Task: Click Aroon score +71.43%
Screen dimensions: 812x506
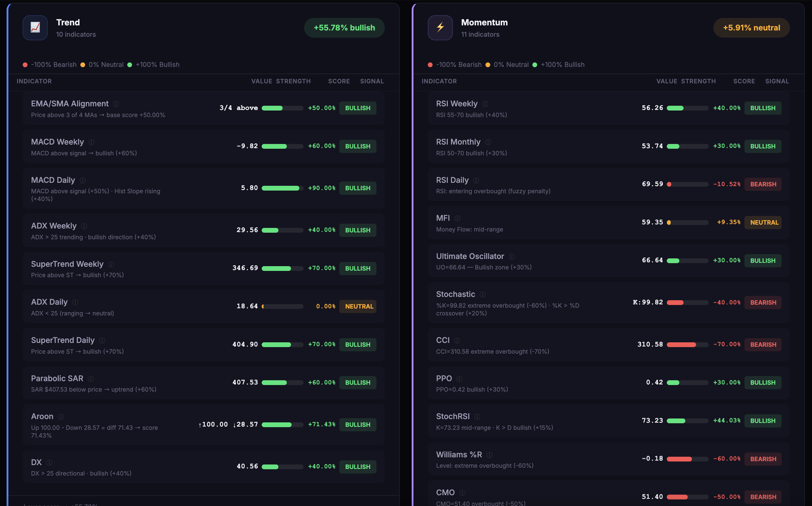Action: point(322,424)
